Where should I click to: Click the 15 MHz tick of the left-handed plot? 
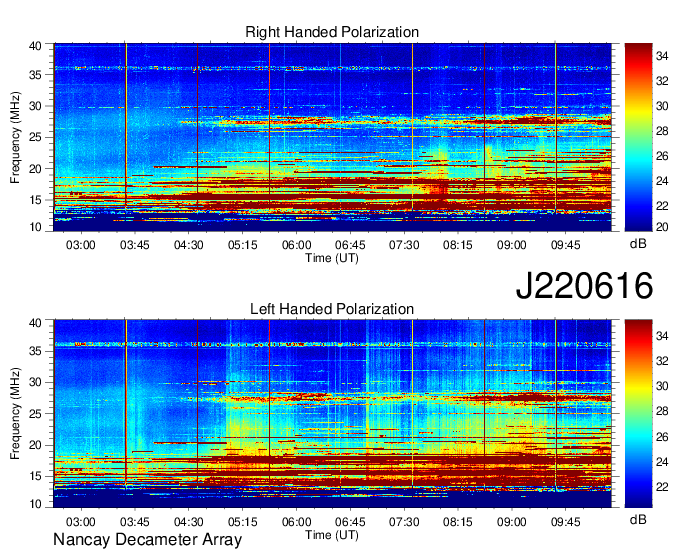pyautogui.click(x=35, y=476)
